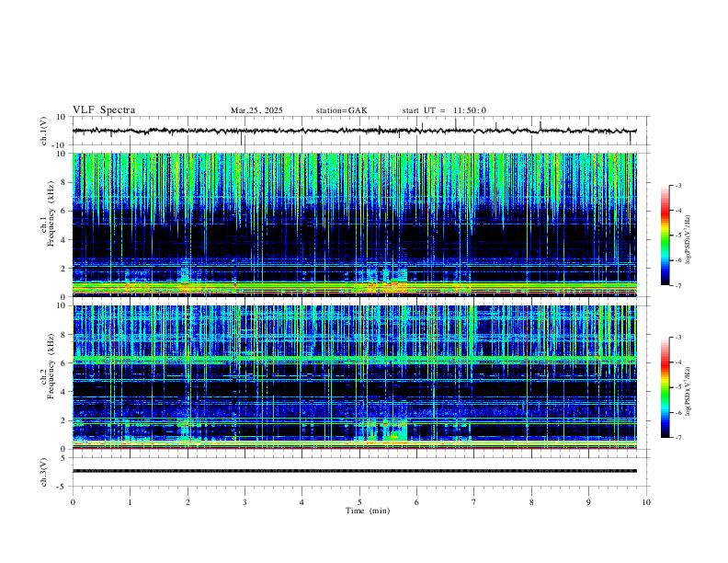Click the ch.1 spectrogram panel
This screenshot has height=563, width=728.
(x=354, y=224)
